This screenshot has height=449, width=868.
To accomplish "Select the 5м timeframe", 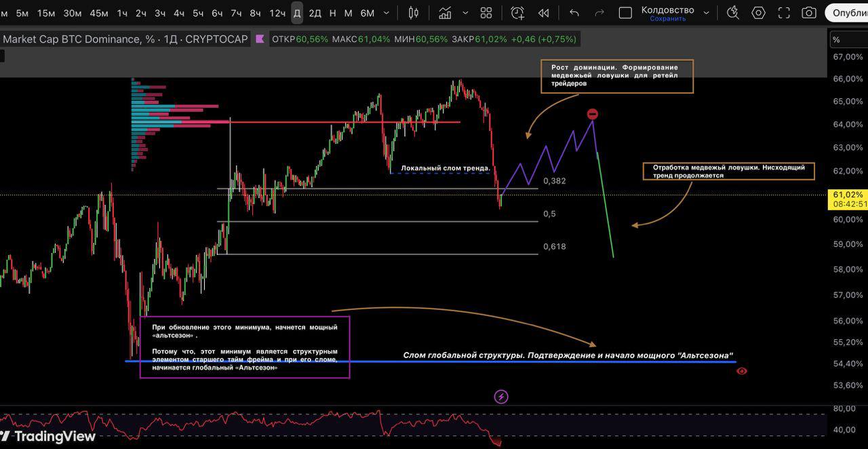I will [x=22, y=13].
